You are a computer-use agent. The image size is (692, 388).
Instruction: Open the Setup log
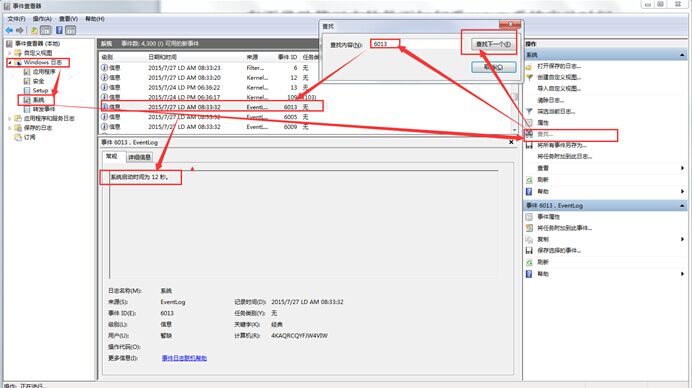(x=40, y=90)
